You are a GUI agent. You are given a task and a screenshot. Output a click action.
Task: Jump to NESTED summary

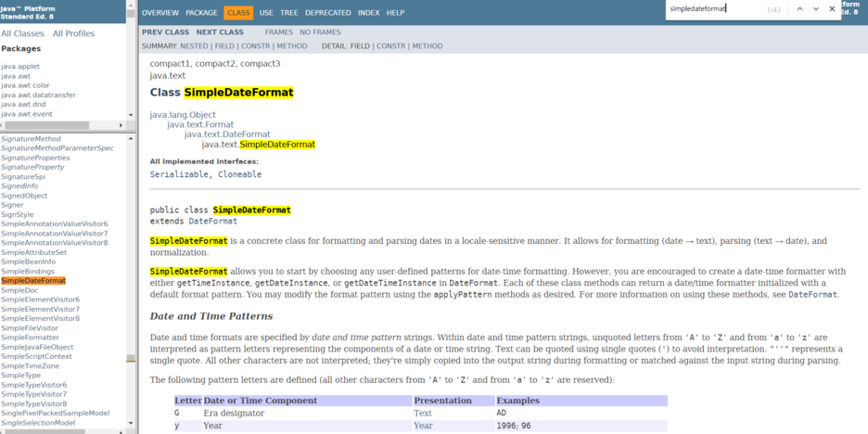tap(194, 46)
